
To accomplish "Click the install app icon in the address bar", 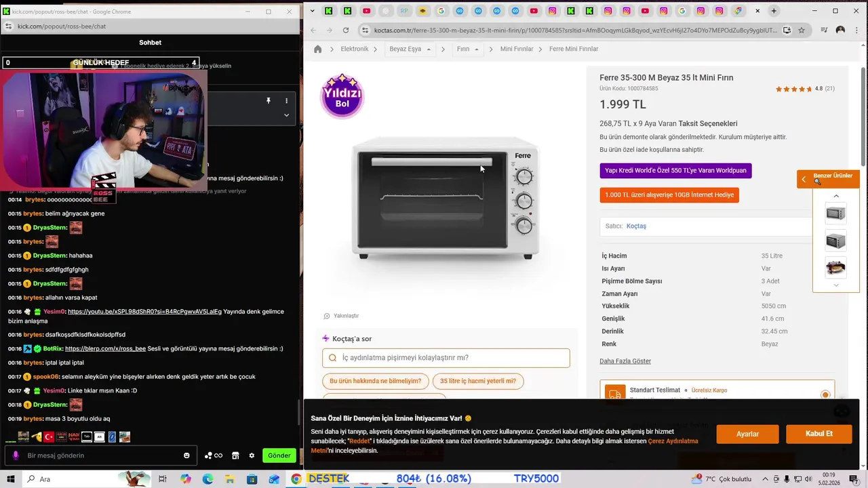I will click(787, 30).
